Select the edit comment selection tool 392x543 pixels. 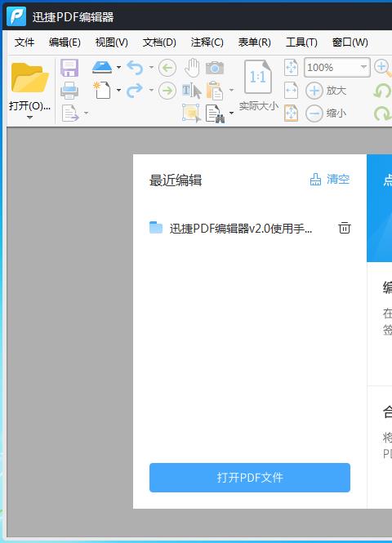[x=191, y=113]
